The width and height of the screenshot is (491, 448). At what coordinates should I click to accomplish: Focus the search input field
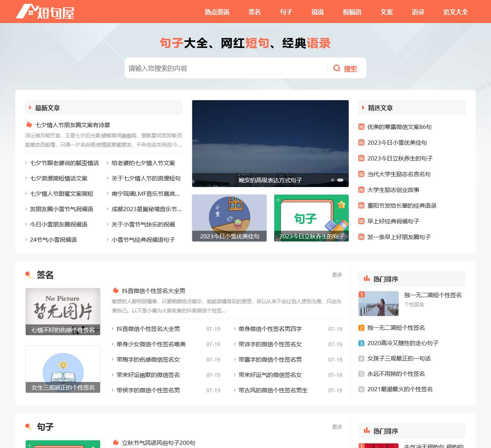226,68
